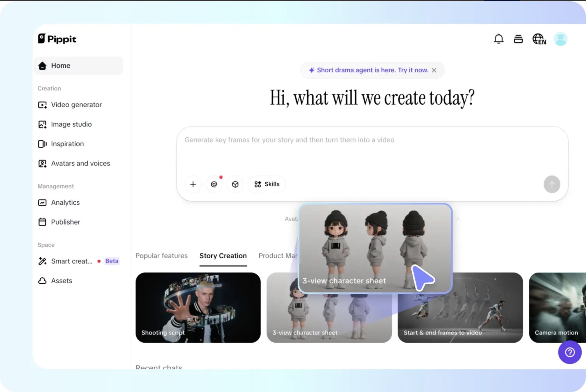Screen dimensions: 586x392
Task: Open the notifications bell
Action: pyautogui.click(x=498, y=39)
